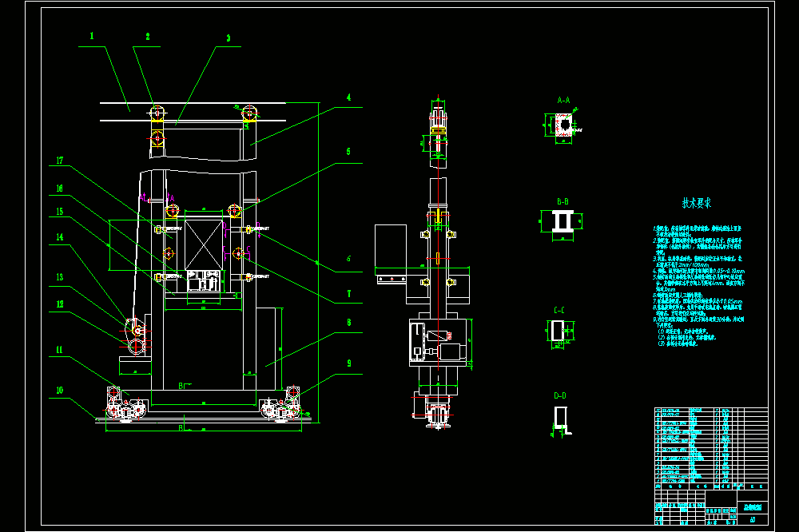Select callout number 5 label
This screenshot has height=532, width=799.
[x=348, y=152]
